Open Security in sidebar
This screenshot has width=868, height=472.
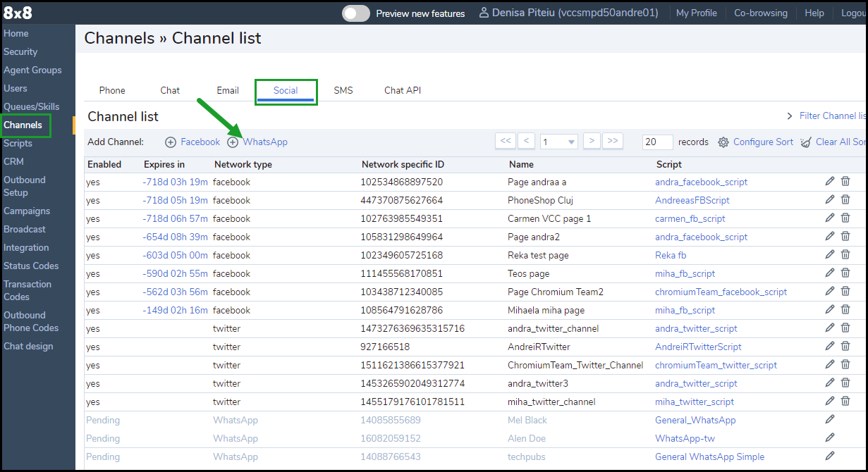click(20, 51)
